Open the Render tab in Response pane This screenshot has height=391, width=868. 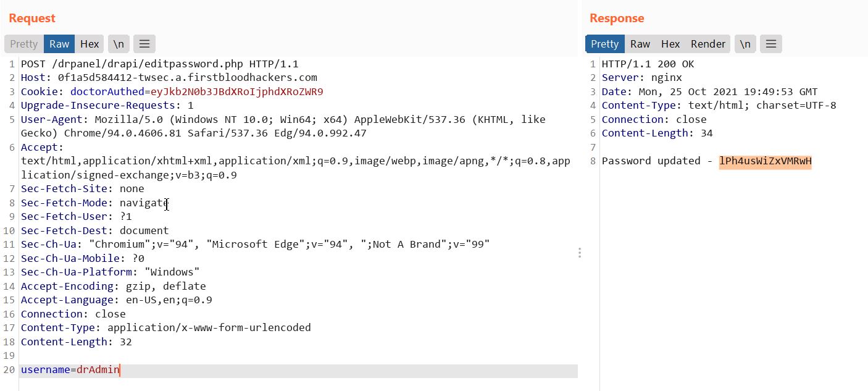(708, 44)
